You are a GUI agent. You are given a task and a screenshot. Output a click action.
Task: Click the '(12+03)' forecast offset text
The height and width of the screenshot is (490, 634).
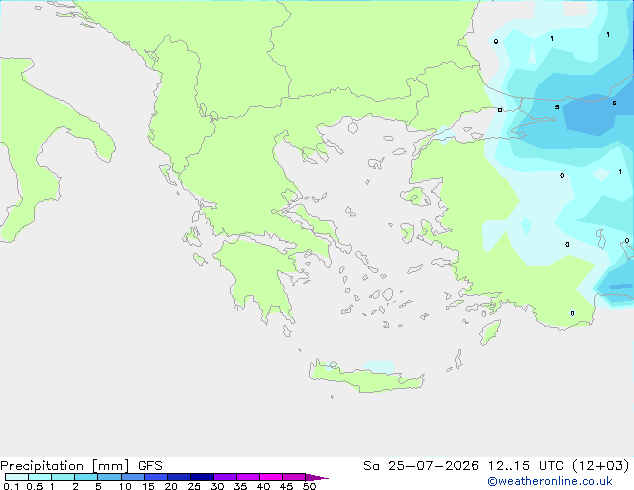coord(600,466)
